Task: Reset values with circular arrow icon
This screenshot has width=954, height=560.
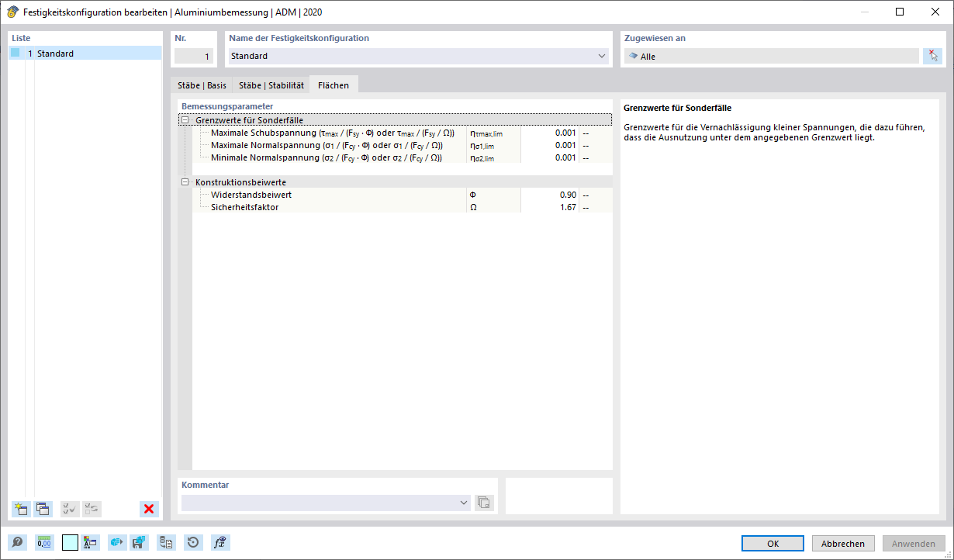Action: (x=194, y=542)
